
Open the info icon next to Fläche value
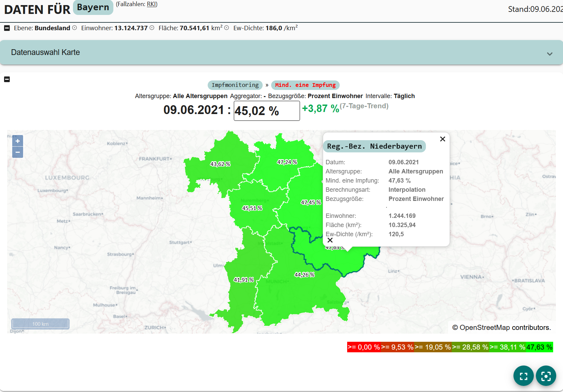227,28
